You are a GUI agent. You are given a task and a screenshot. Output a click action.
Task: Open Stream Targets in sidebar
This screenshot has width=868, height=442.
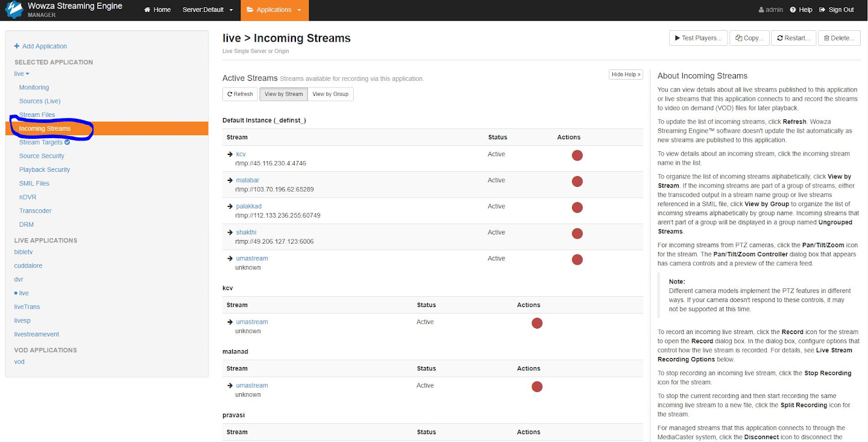41,142
